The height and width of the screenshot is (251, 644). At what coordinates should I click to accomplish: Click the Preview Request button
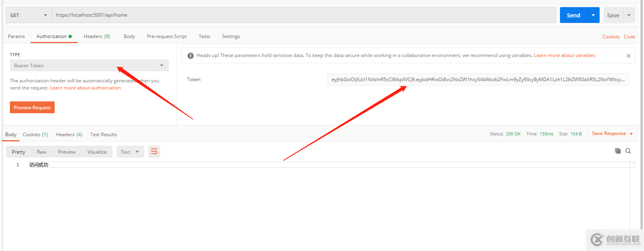coord(32,107)
